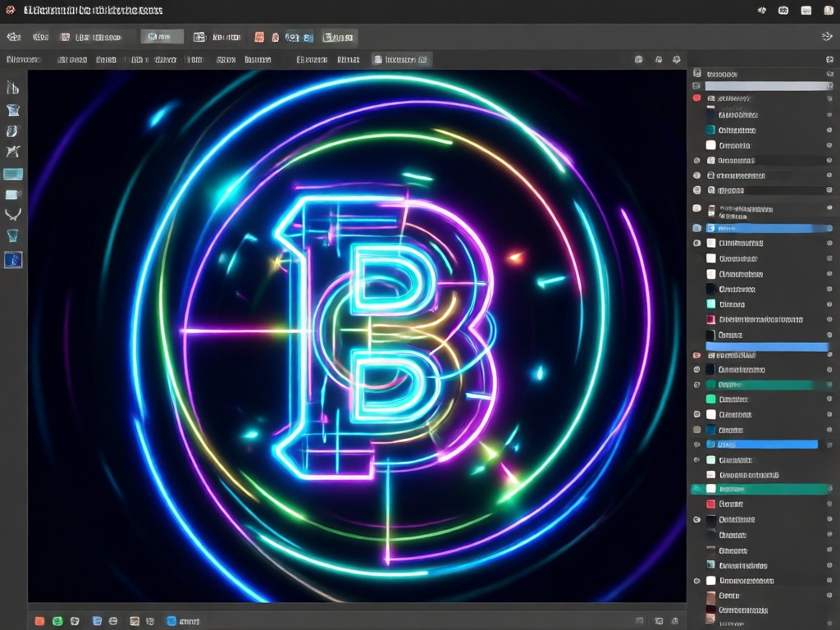Click the arrow icon at the top toolbar's far right
Screen dimensions: 840x630
point(827,36)
